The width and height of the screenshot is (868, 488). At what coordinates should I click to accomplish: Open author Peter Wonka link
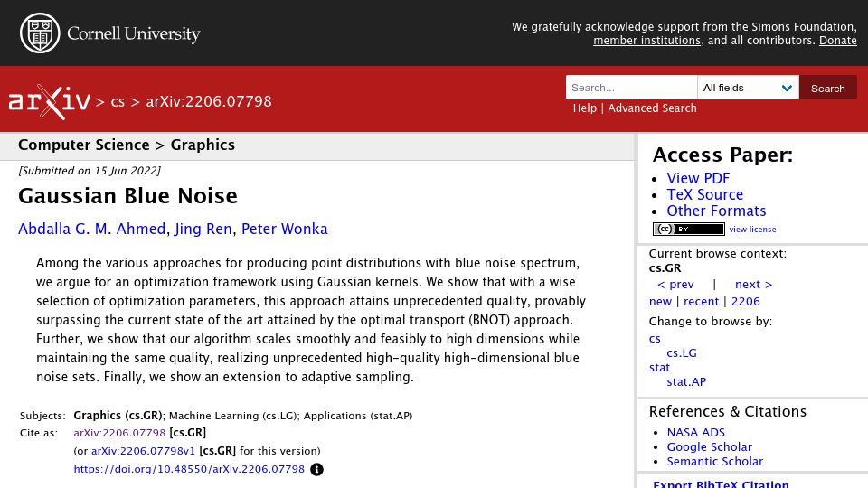285,229
